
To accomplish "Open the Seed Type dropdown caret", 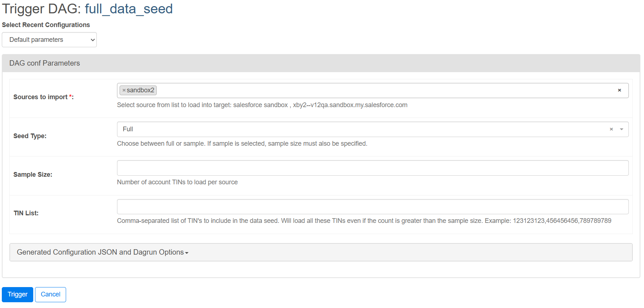I will pyautogui.click(x=622, y=129).
